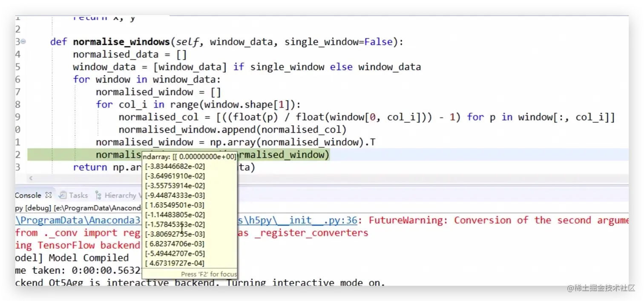644x301 pixels.
Task: Click the tooltip value 6.82374706e-03
Action: click(175, 244)
